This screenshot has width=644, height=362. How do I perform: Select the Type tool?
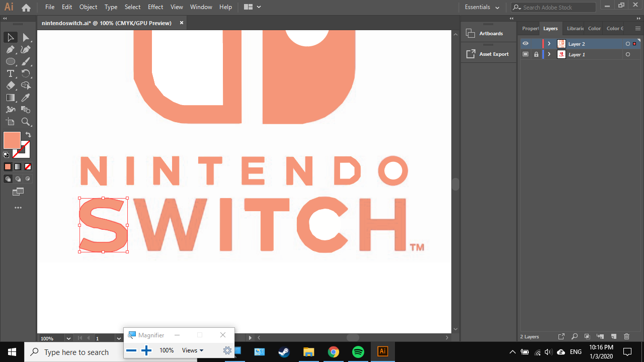click(x=10, y=74)
